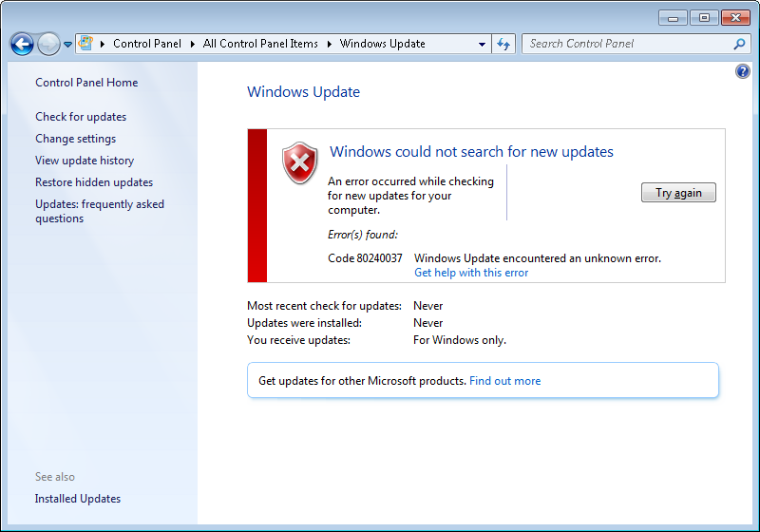The image size is (760, 532).
Task: Click 'For Windows only.' value text
Action: tap(460, 340)
